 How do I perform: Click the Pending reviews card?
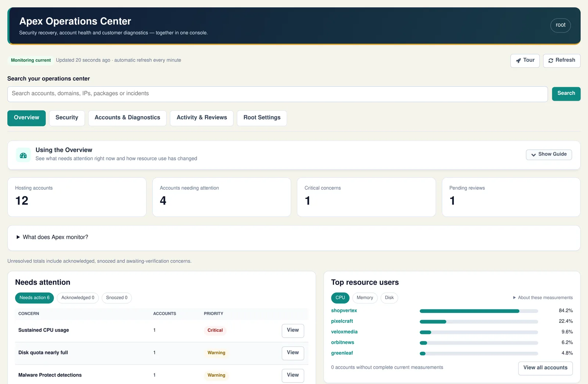click(x=511, y=197)
